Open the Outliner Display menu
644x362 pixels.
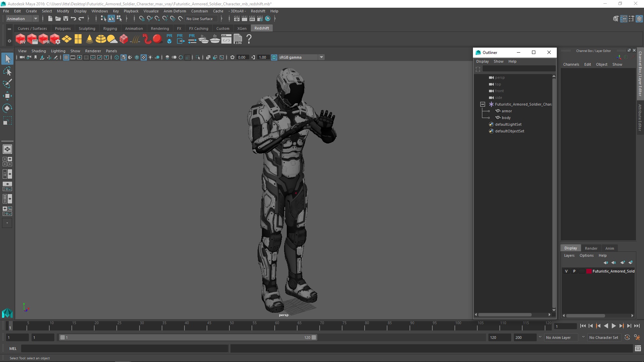coord(482,61)
